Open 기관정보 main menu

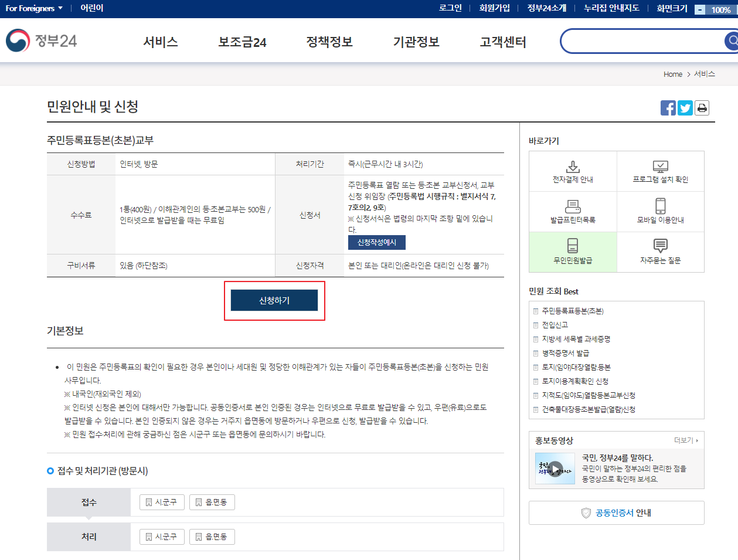416,42
